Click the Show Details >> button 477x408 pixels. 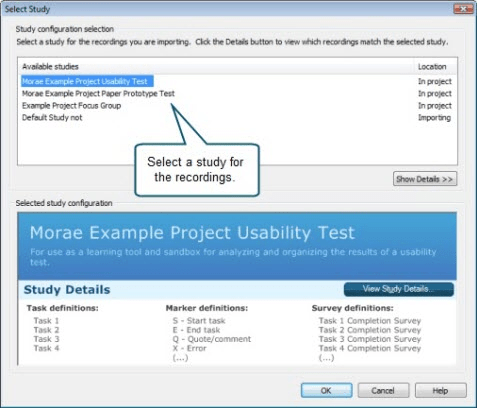pos(425,179)
